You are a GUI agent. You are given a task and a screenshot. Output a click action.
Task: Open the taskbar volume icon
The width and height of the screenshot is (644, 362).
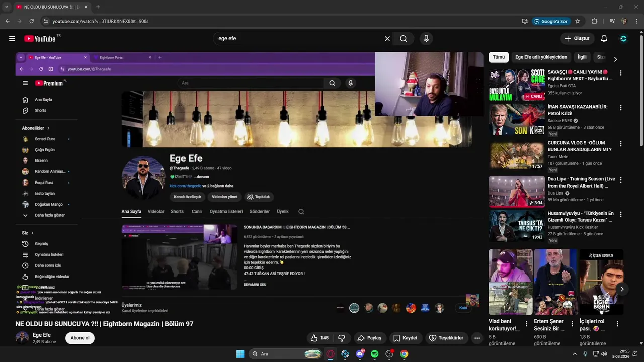tap(604, 354)
